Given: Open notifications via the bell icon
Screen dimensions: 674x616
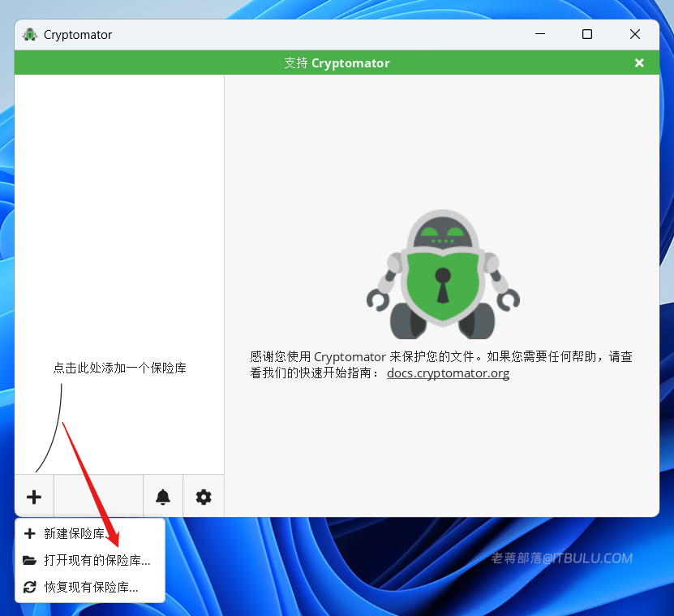Looking at the screenshot, I should tap(163, 497).
